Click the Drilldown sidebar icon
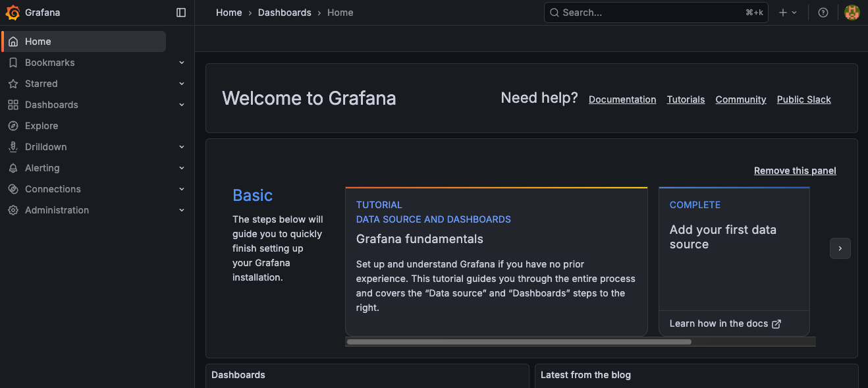 point(14,146)
